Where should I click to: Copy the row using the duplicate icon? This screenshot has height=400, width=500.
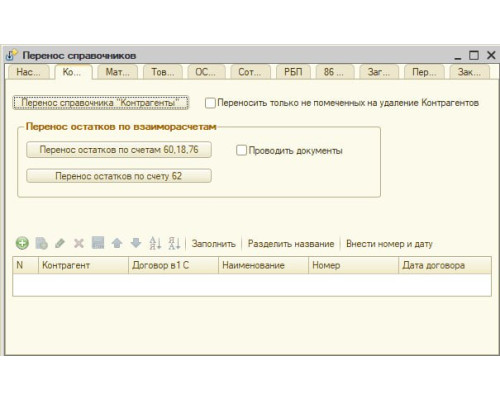pyautogui.click(x=42, y=243)
